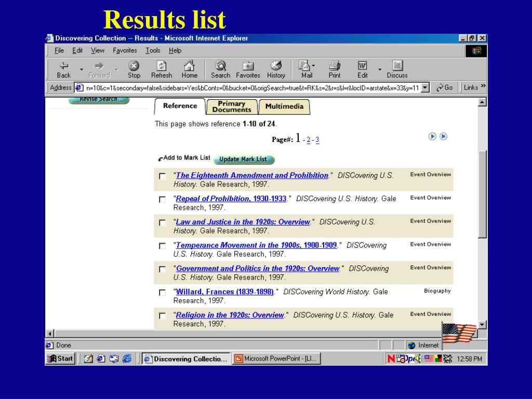Click the Forward toolbar icon

pyautogui.click(x=99, y=70)
